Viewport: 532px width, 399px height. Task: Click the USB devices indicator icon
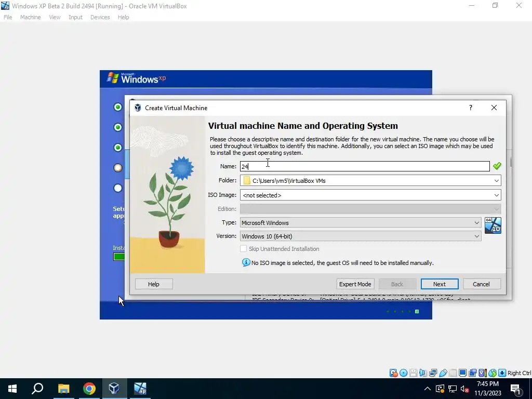(443, 373)
